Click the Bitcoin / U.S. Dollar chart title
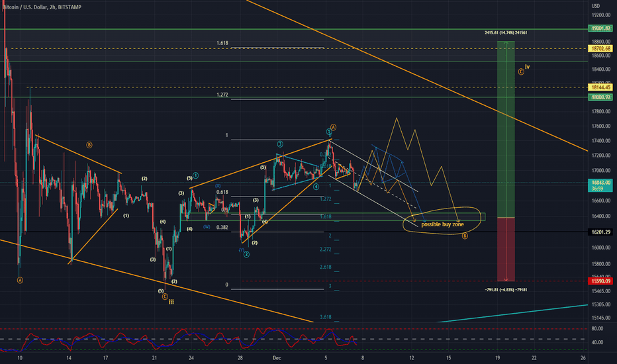The image size is (617, 364). tap(42, 7)
